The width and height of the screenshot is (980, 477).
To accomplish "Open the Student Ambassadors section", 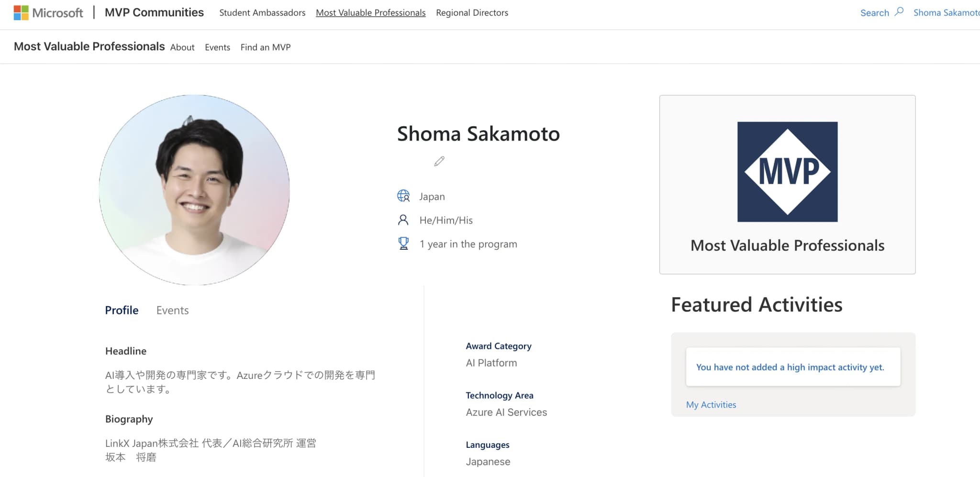I will pos(262,12).
